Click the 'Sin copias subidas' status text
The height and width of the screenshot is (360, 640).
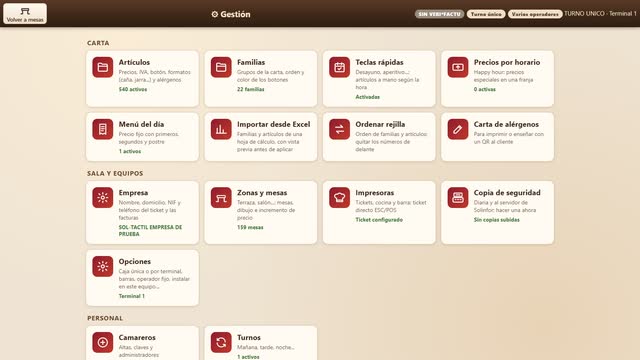pos(497,220)
